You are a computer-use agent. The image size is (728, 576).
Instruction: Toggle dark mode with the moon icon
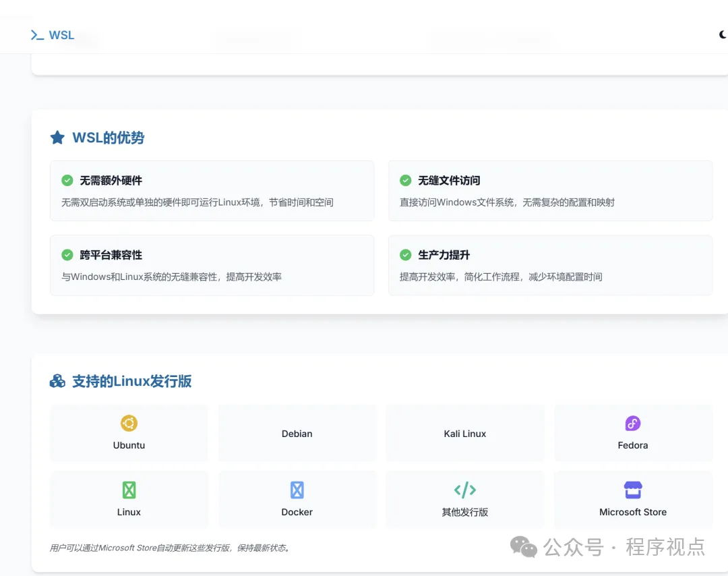tap(723, 35)
